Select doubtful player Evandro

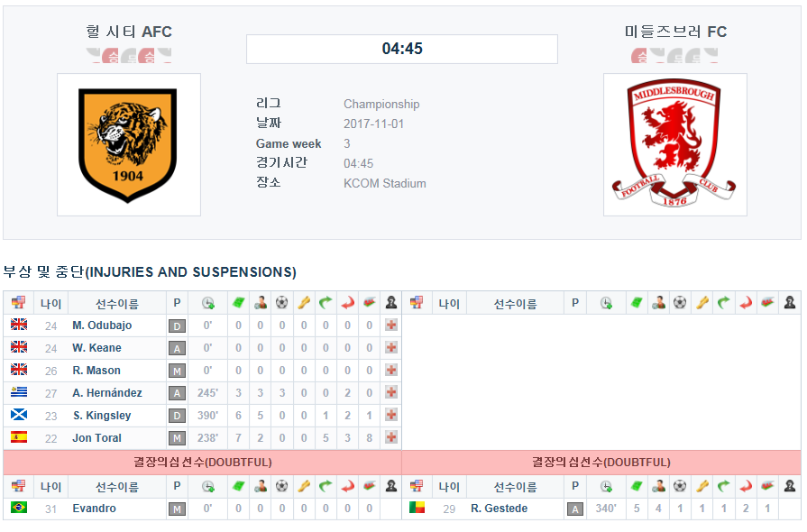94,509
